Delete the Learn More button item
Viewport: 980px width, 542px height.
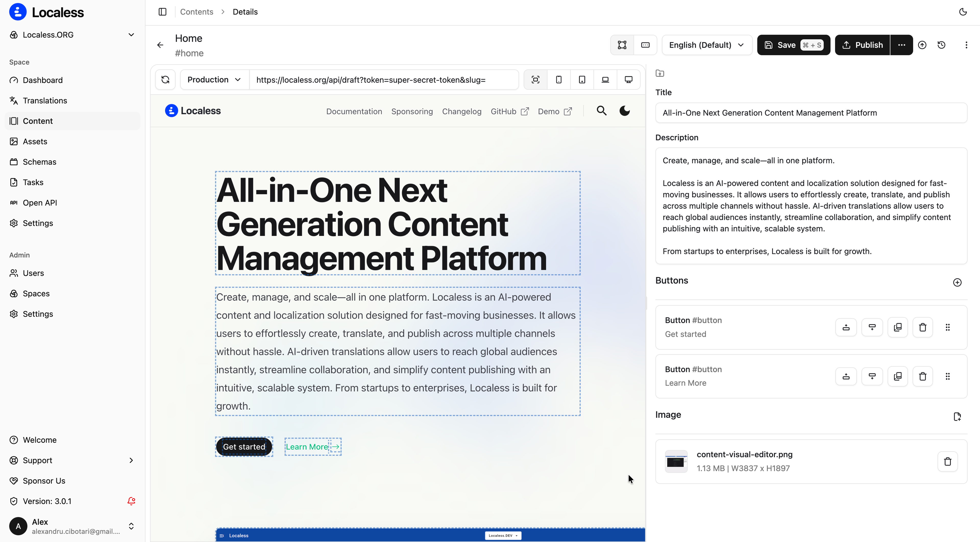click(923, 376)
